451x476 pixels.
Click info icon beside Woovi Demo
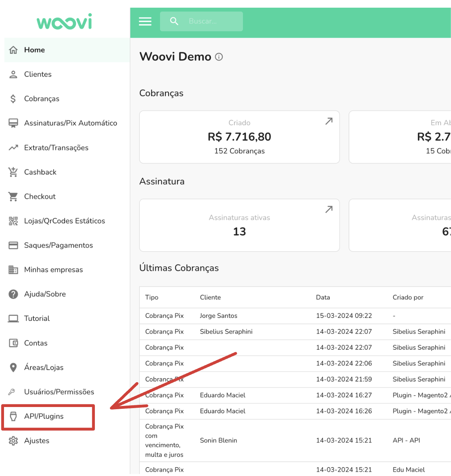[x=219, y=57]
